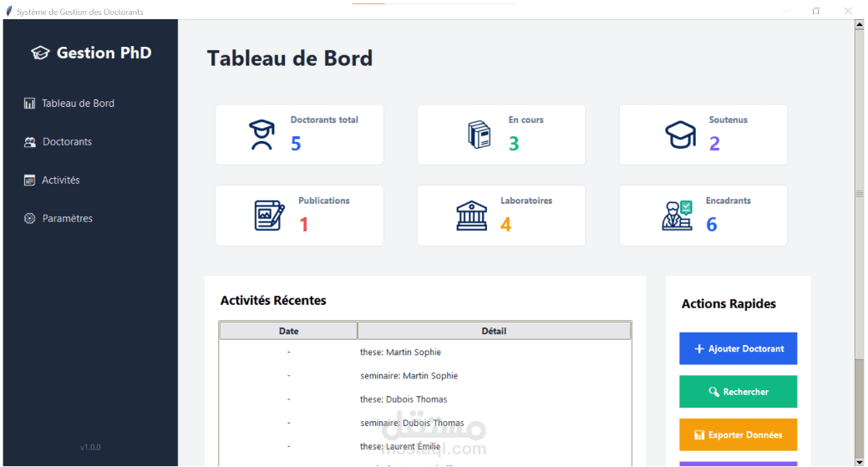
Task: Click the Publications value 1
Action: 303,225
